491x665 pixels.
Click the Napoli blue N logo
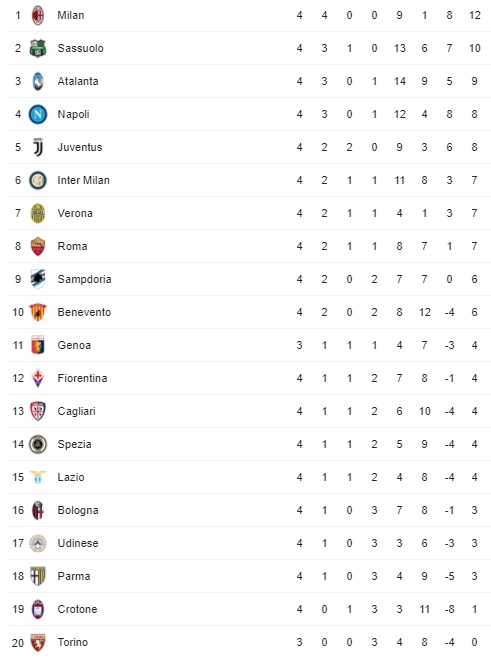click(38, 114)
